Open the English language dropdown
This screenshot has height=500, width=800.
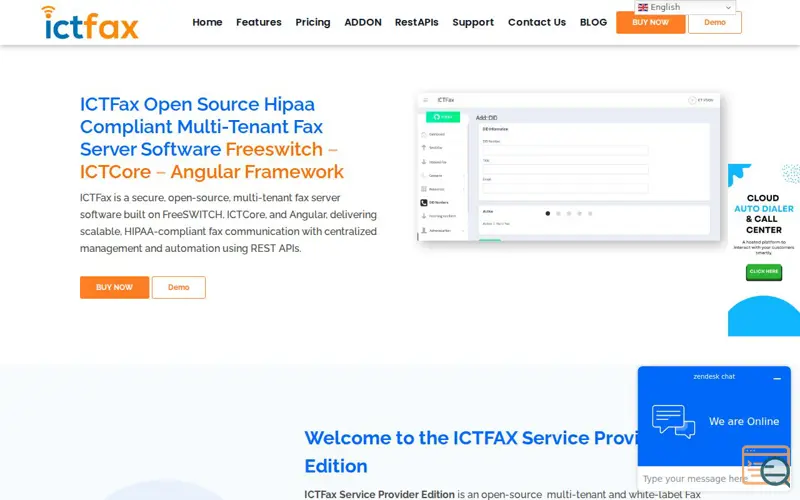[685, 7]
